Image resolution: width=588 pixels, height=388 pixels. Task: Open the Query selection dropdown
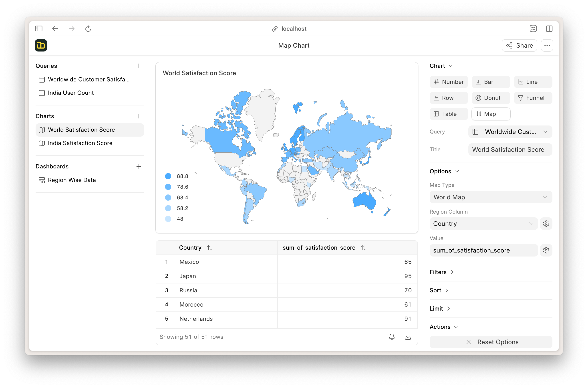click(510, 132)
